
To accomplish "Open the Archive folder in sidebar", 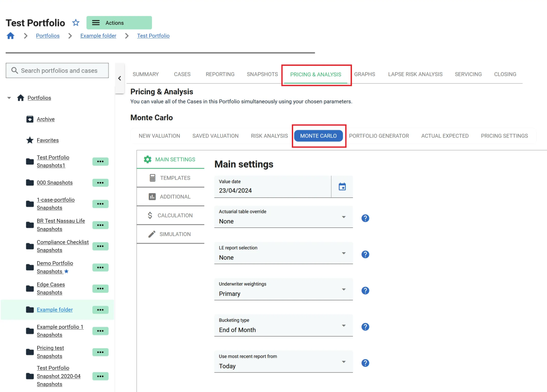I will pyautogui.click(x=45, y=119).
